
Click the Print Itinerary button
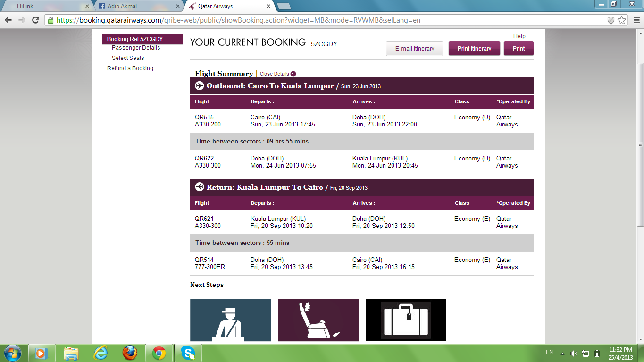[474, 49]
